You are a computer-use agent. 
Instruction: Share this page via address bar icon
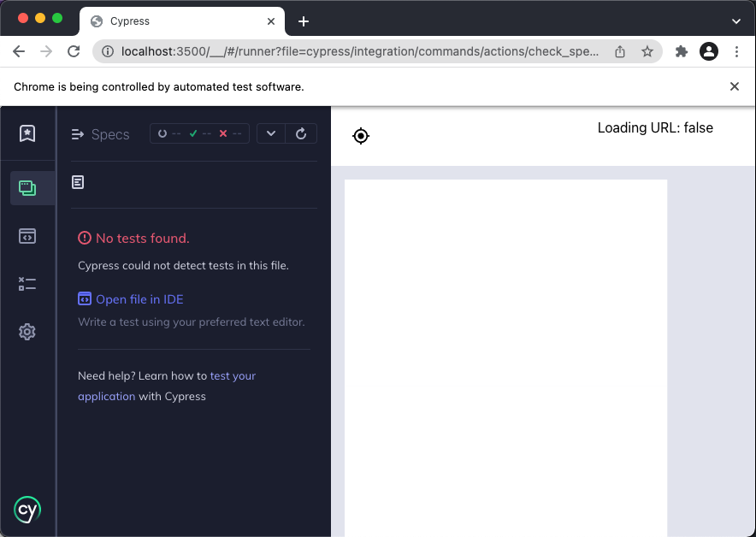[620, 51]
